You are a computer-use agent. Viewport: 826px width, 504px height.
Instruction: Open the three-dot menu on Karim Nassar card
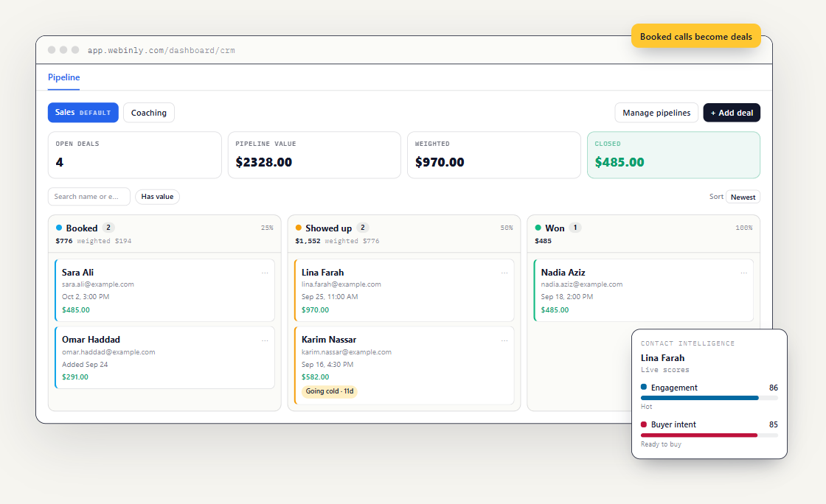coord(504,340)
